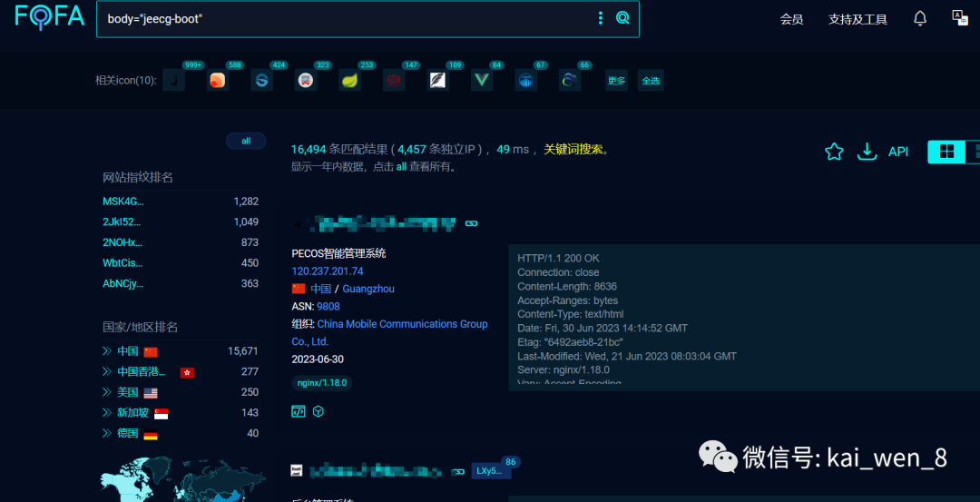Screen dimensions: 980x502
Task: Click the API link
Action: (x=898, y=152)
